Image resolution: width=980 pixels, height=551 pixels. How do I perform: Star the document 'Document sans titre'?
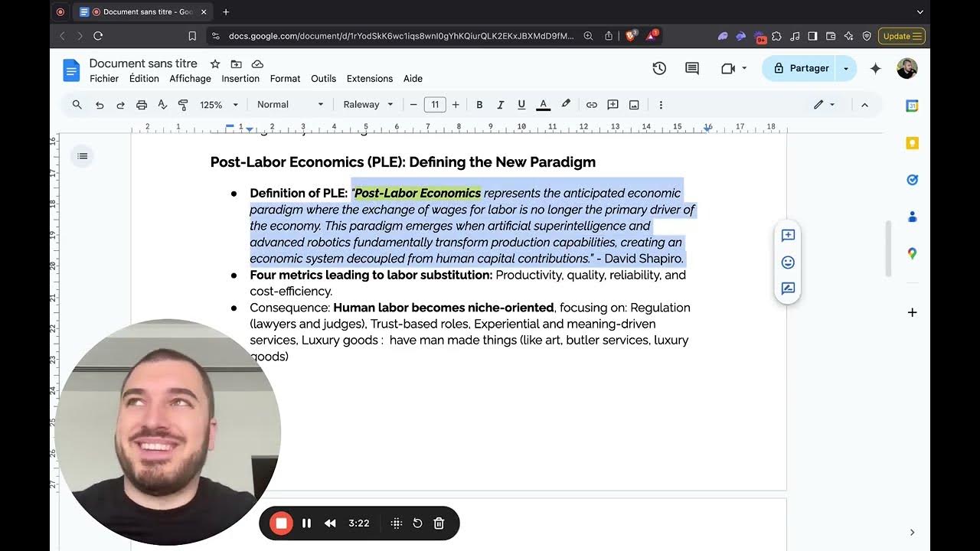pos(215,64)
